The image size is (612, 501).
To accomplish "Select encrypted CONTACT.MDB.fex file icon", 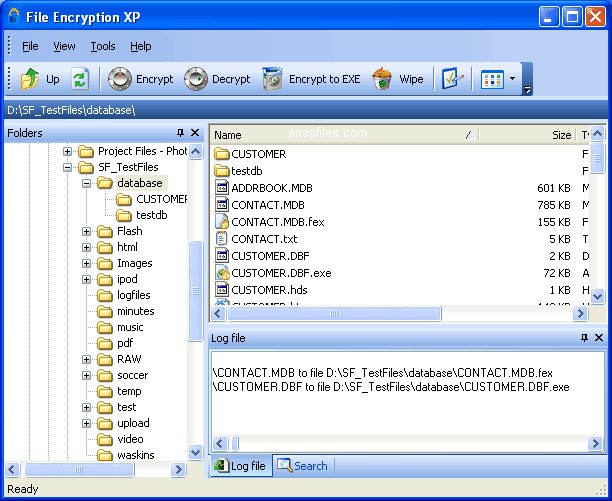I will tap(222, 222).
